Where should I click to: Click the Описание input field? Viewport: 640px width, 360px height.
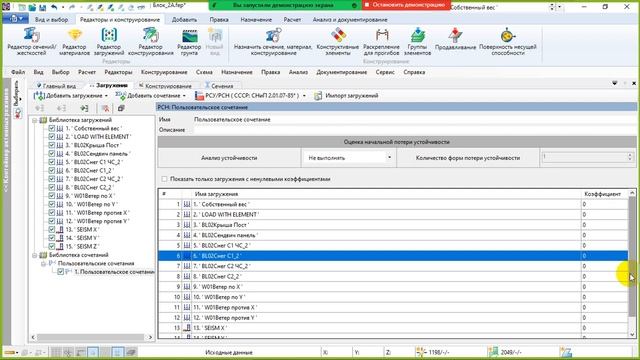tap(414, 130)
